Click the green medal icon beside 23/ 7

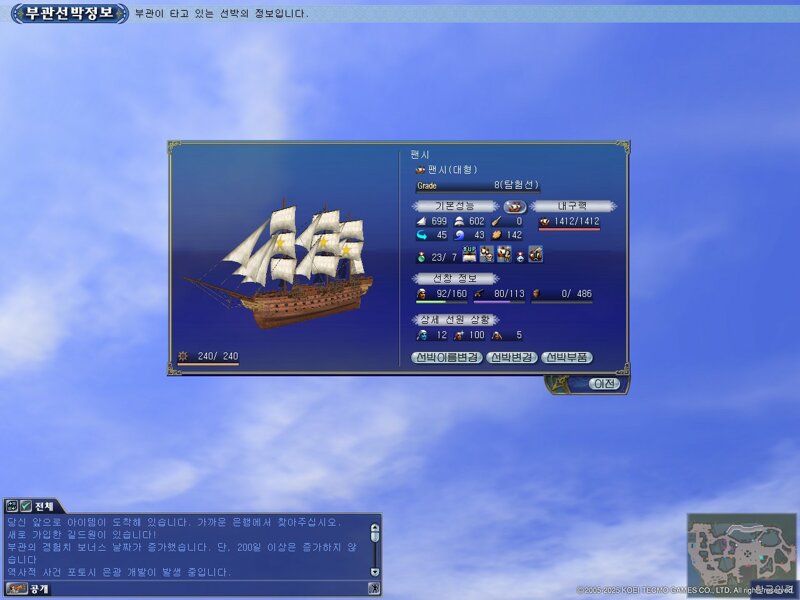[421, 257]
